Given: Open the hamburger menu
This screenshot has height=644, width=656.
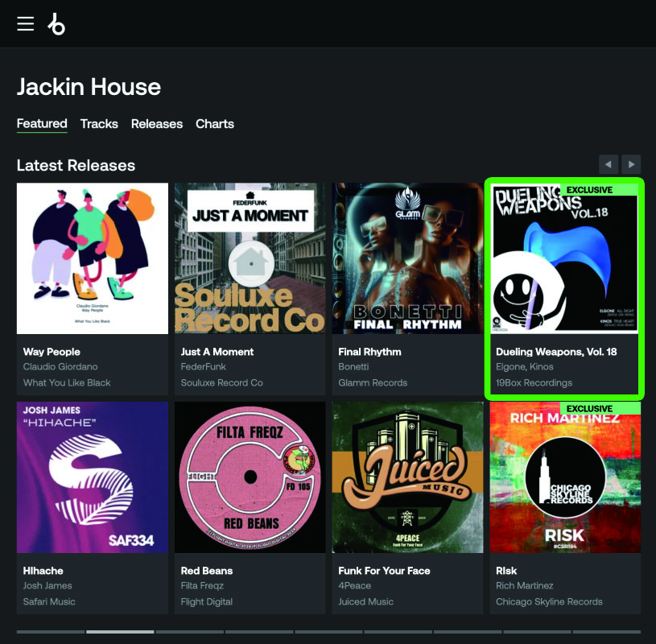Looking at the screenshot, I should tap(26, 24).
